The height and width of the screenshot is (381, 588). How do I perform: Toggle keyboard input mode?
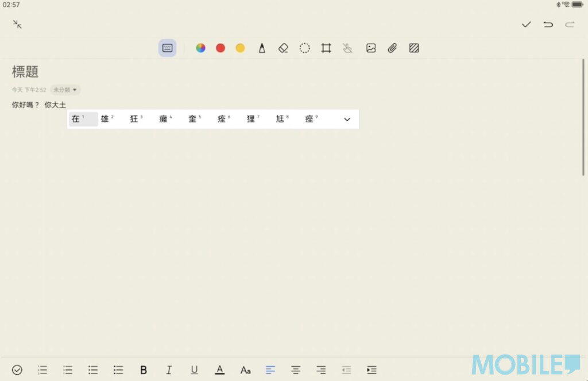[168, 48]
